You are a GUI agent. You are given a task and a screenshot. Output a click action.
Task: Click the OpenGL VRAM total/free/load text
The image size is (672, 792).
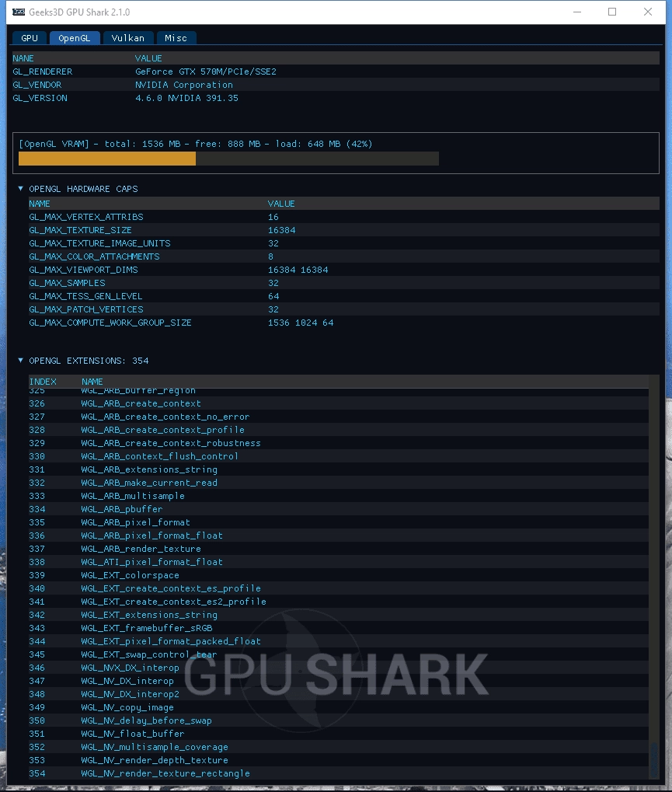[x=196, y=144]
